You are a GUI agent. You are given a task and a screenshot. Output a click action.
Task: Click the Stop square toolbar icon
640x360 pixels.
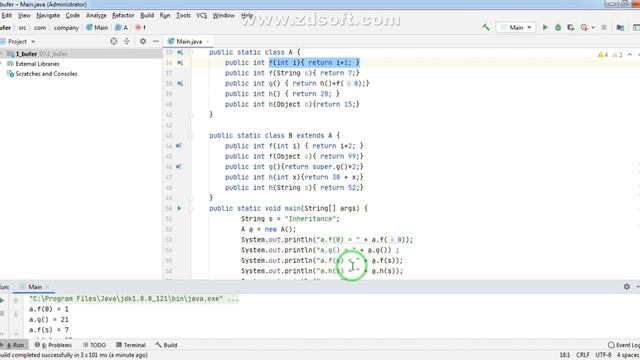click(604, 27)
